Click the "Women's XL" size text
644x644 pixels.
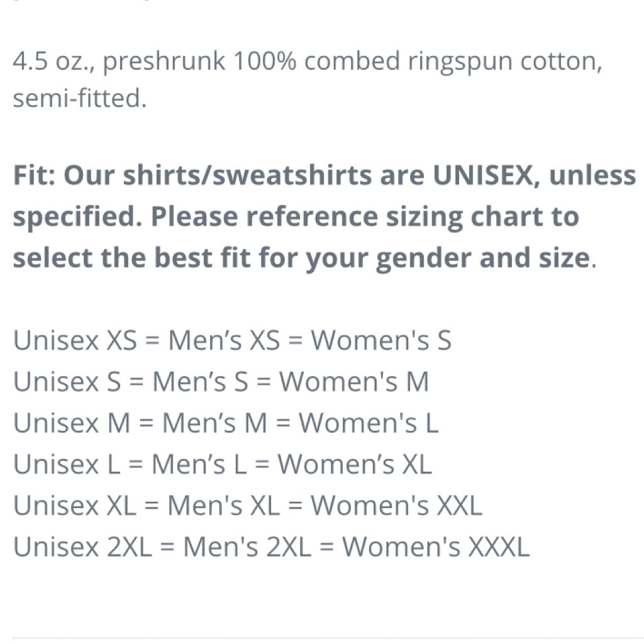click(x=355, y=464)
